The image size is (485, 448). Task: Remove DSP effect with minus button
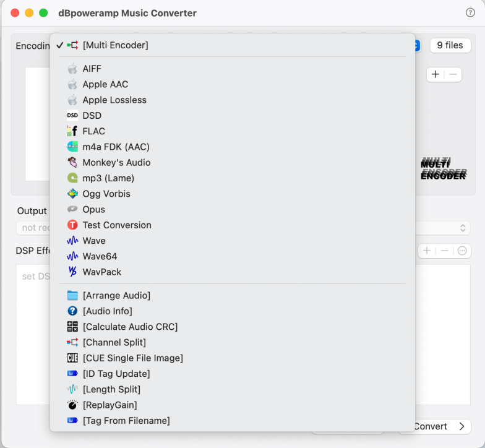click(x=444, y=251)
